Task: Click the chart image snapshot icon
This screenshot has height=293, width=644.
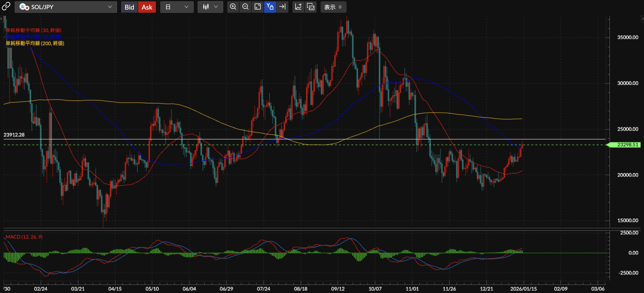Action: coord(310,7)
